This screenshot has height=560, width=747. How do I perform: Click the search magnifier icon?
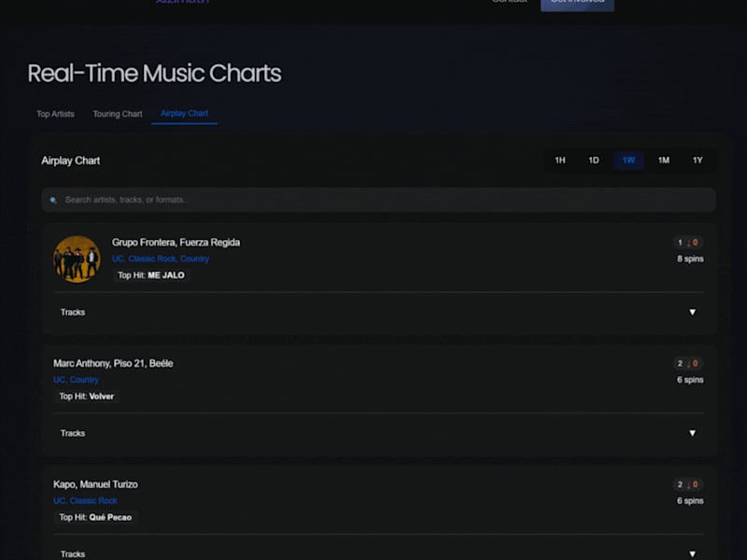[x=53, y=201]
